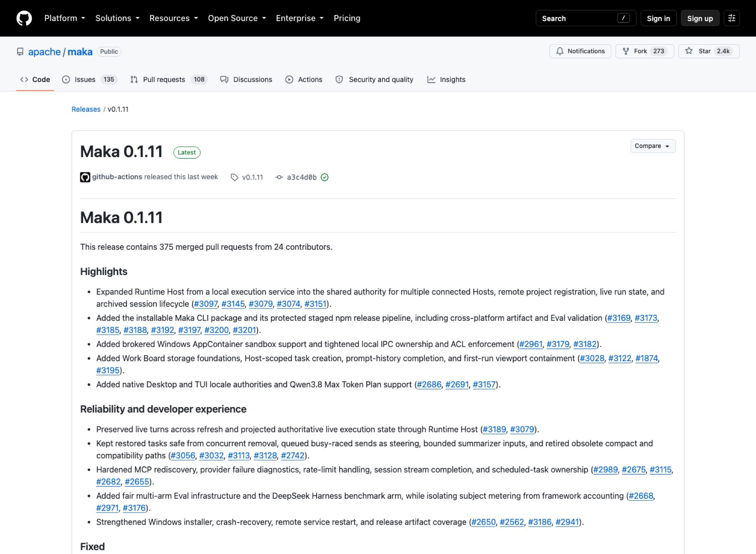Open pull request #3151
Image resolution: width=756 pixels, height=554 pixels.
315,304
